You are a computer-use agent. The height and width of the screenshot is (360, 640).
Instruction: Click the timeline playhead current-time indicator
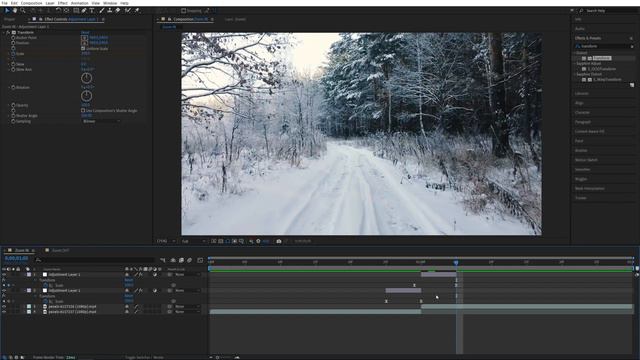click(x=456, y=262)
